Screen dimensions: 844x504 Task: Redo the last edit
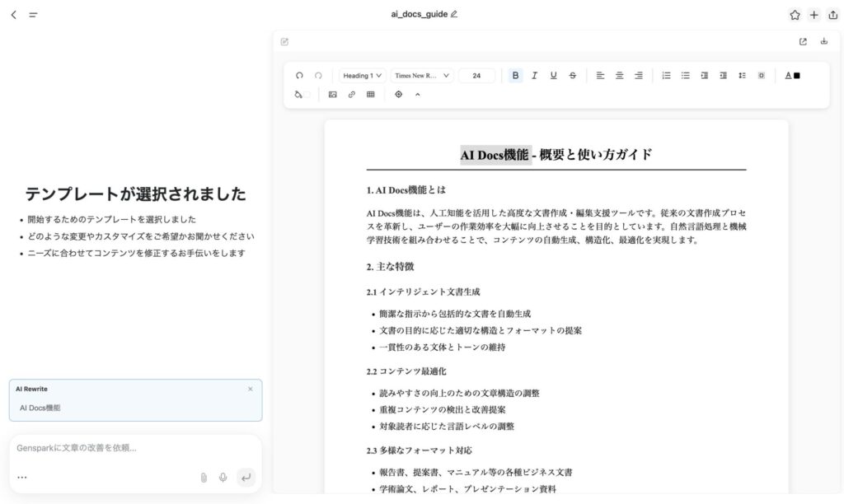(x=318, y=76)
